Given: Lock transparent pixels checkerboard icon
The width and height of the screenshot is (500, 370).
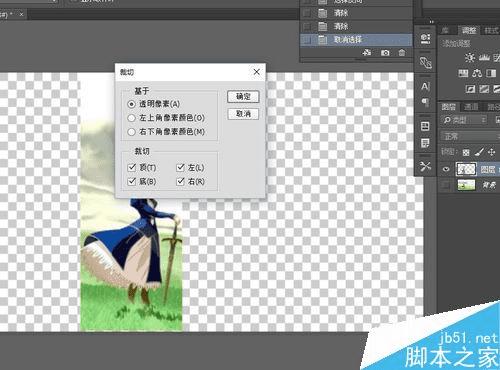Looking at the screenshot, I should [x=466, y=153].
